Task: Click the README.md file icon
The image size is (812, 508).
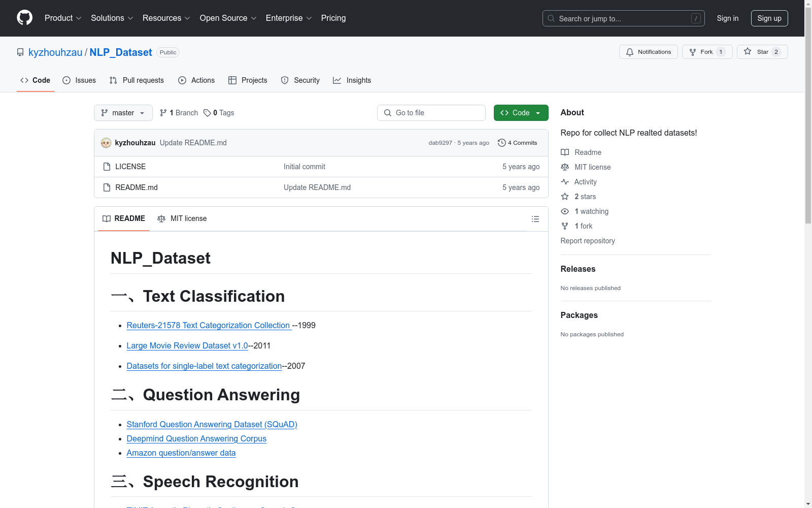Action: click(107, 187)
